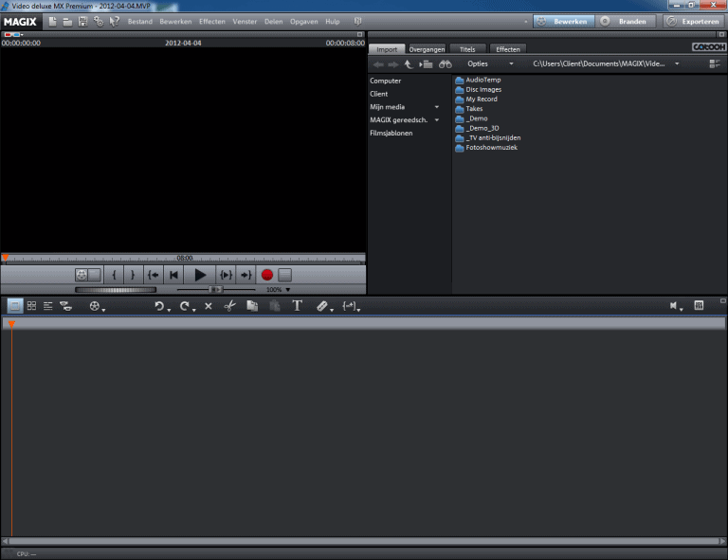Select Computer in the Media Pool sidebar
This screenshot has width=728, height=560.
(386, 81)
